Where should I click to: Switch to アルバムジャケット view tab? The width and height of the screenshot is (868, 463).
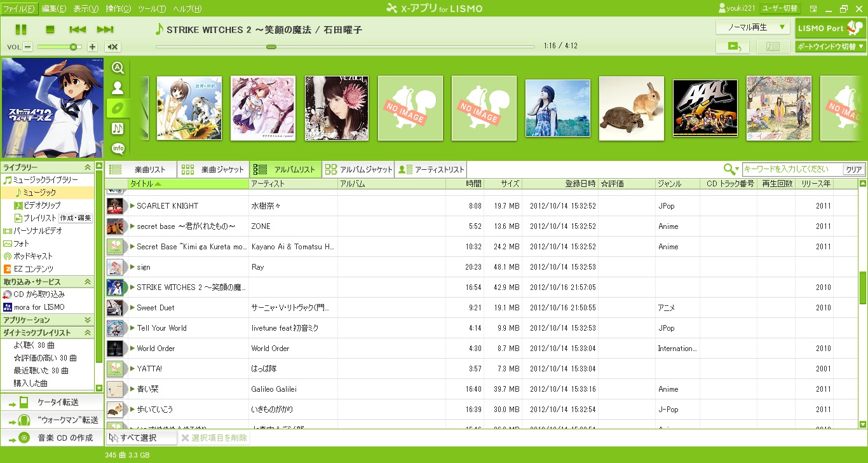tap(358, 170)
